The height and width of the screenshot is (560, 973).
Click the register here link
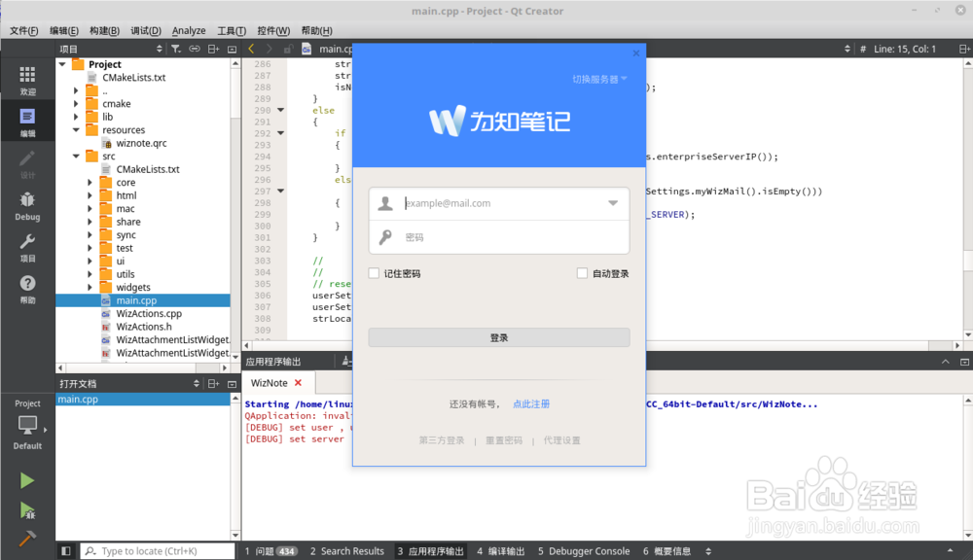pos(531,403)
